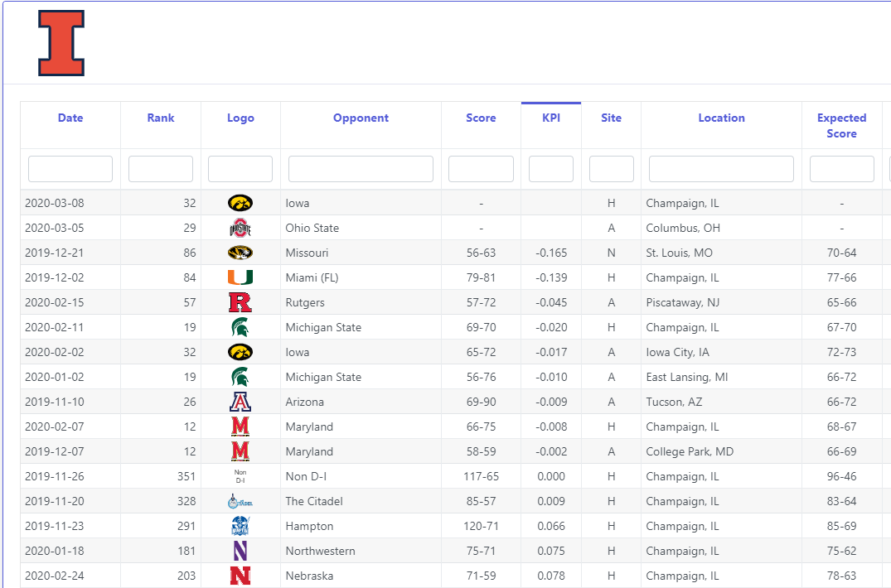
Task: Select the Missouri opponent cell
Action: (361, 253)
